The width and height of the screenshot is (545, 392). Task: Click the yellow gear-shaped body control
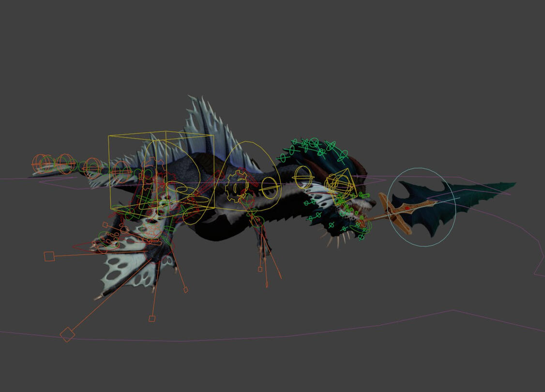pos(237,185)
